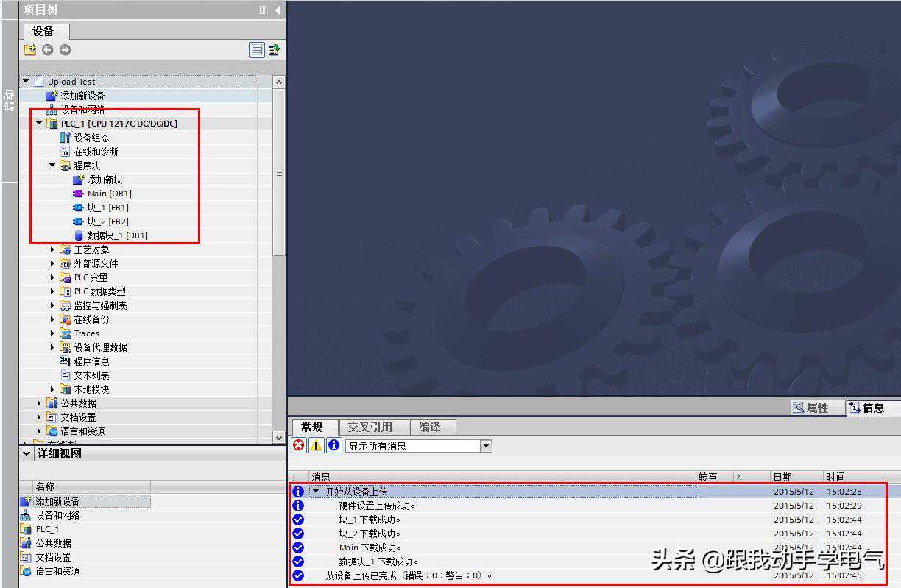Click the navigate forward arrow in project tree toolbar
Screen dimensions: 901x588
(66, 49)
